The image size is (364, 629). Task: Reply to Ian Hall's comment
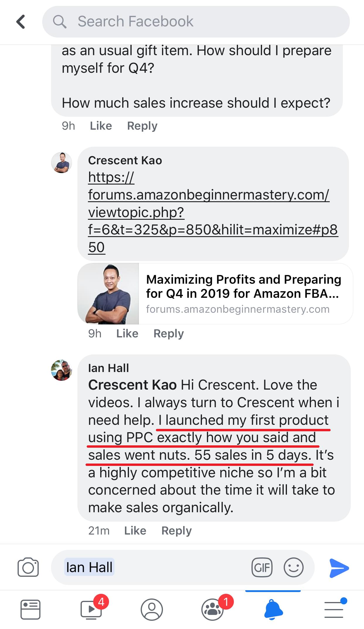coord(176,531)
